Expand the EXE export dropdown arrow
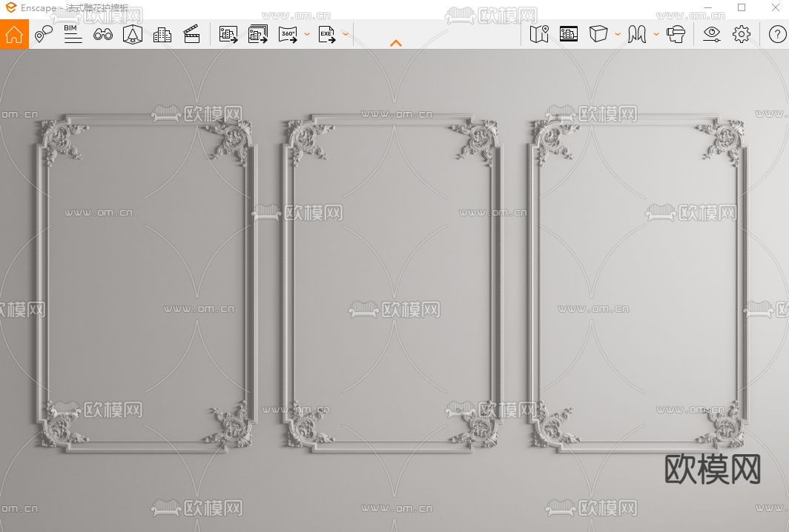This screenshot has height=532, width=789. 346,33
